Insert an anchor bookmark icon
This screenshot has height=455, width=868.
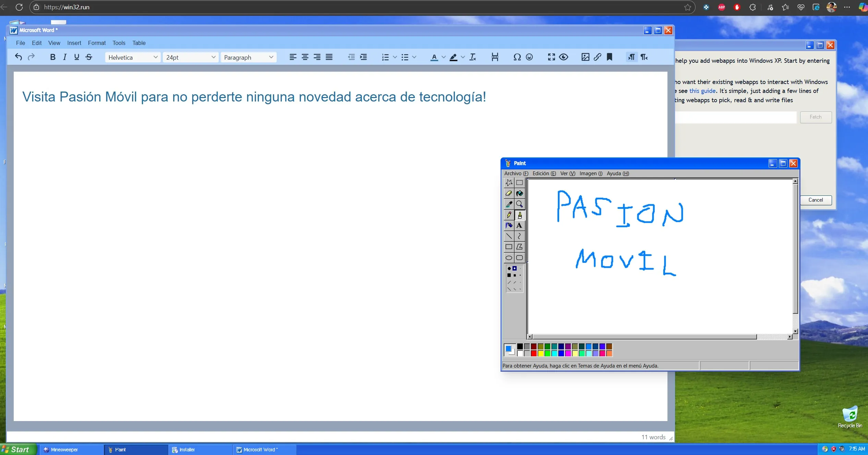coord(610,57)
